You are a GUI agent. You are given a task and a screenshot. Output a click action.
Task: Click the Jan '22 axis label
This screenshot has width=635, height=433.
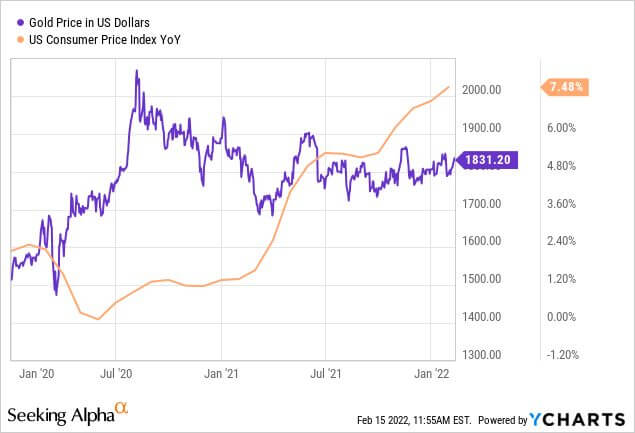[x=432, y=373]
